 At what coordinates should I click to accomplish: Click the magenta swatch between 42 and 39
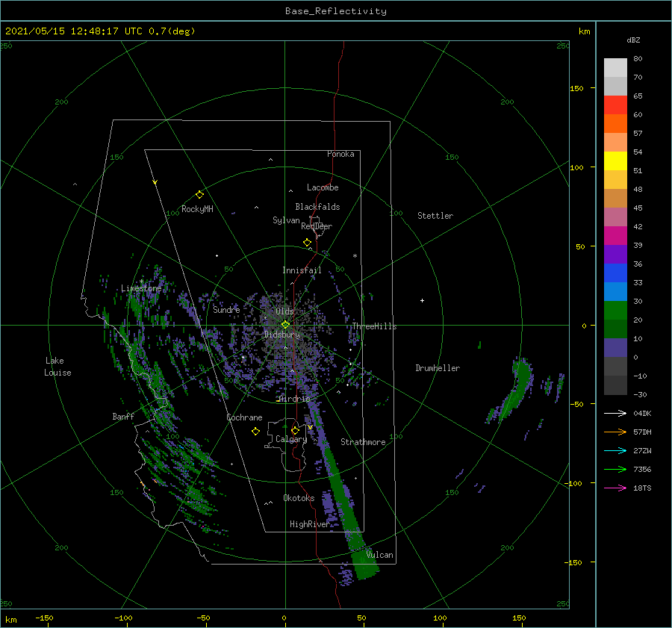tap(615, 236)
